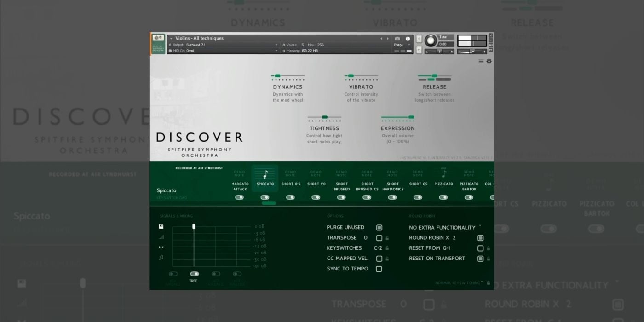Toggle the Short 1'0 articulation switch
The image size is (644, 322).
[x=316, y=197]
